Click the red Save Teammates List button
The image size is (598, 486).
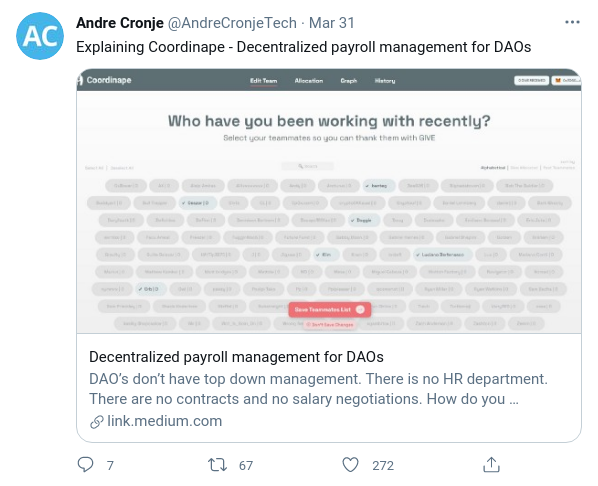click(330, 309)
